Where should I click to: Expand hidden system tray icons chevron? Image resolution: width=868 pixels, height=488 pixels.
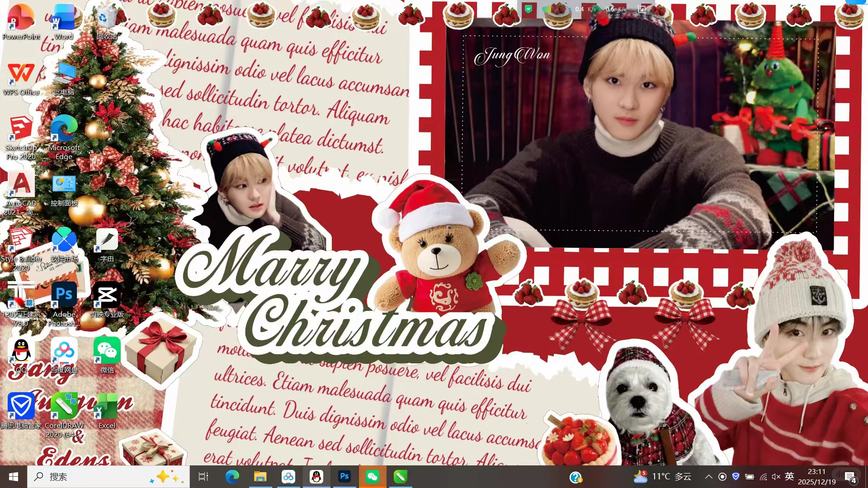tap(708, 477)
